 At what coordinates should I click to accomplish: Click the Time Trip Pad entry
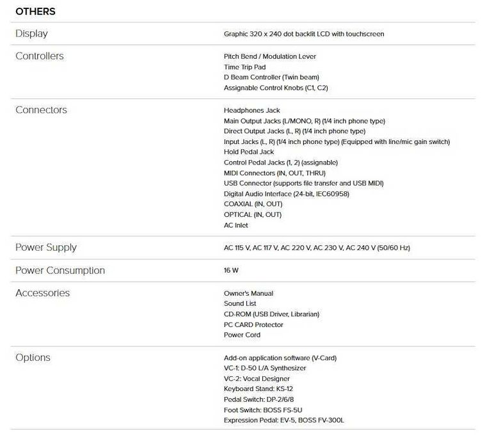pyautogui.click(x=244, y=67)
